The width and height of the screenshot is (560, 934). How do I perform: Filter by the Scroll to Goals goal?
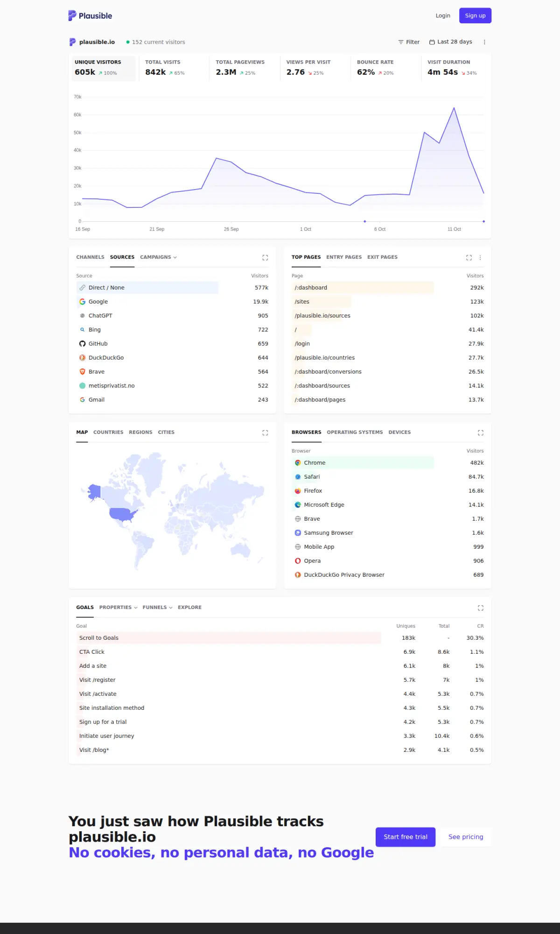tap(280, 638)
